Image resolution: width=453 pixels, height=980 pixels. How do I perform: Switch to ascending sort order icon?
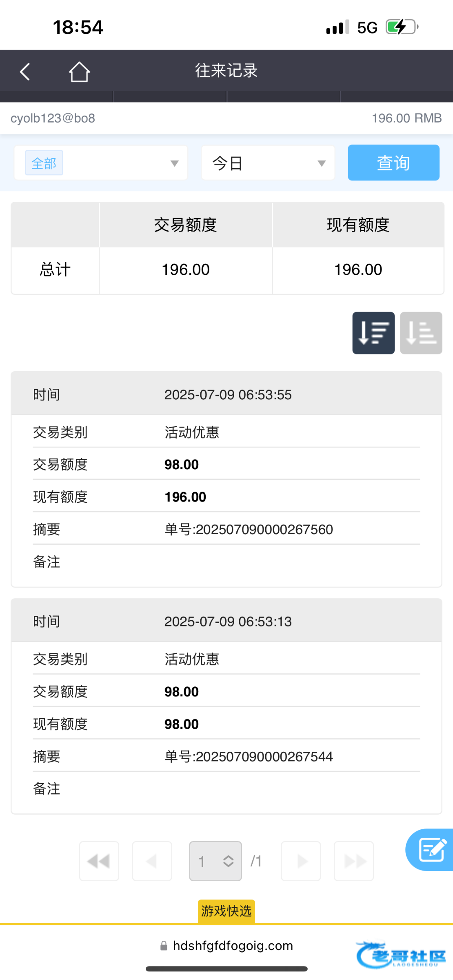click(421, 333)
